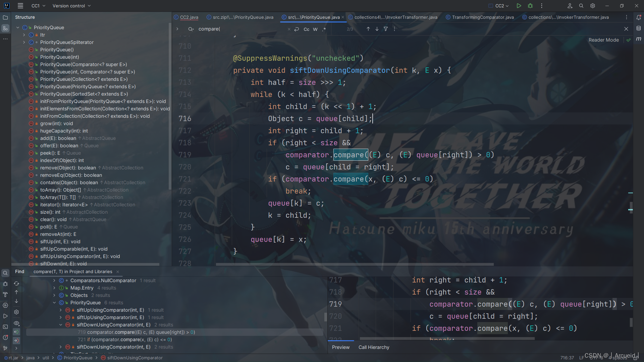Jump to next search match arrow
The image size is (644, 362).
click(x=377, y=29)
